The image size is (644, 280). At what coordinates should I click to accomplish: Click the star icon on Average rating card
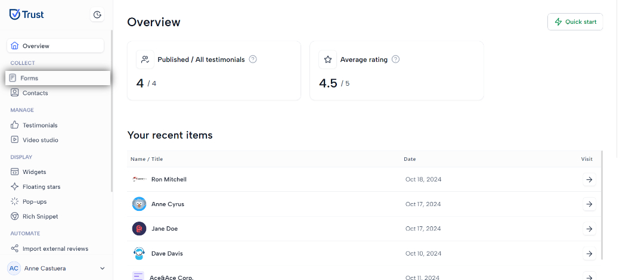click(328, 60)
